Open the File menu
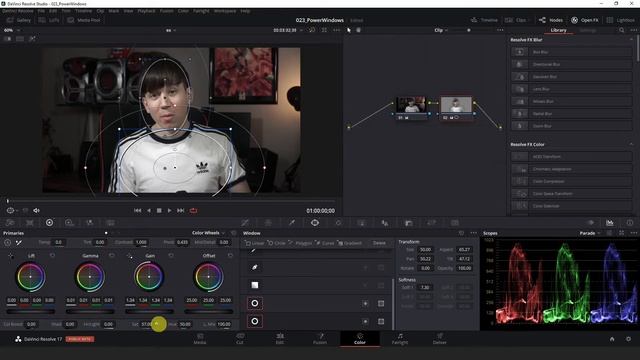640x360 pixels. coord(41,11)
